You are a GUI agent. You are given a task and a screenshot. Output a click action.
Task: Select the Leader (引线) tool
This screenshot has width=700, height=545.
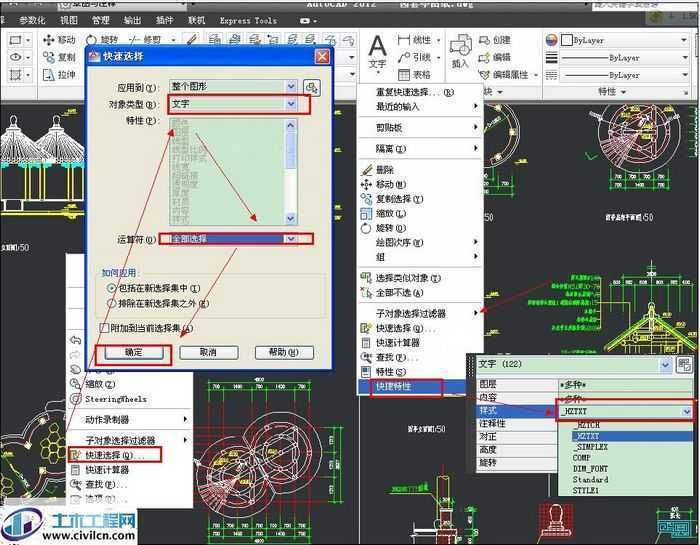coord(415,57)
